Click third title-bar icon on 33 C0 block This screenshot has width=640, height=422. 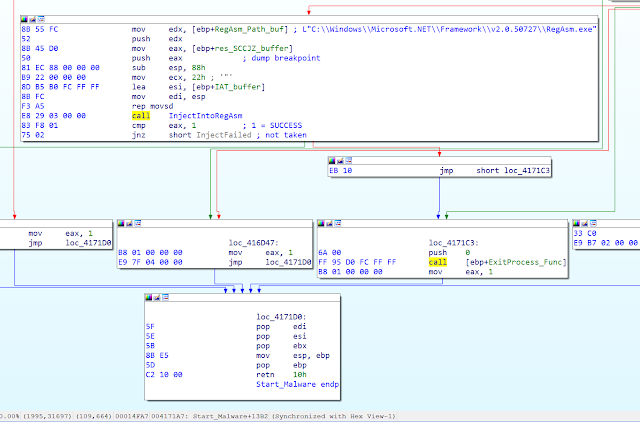tap(593, 223)
